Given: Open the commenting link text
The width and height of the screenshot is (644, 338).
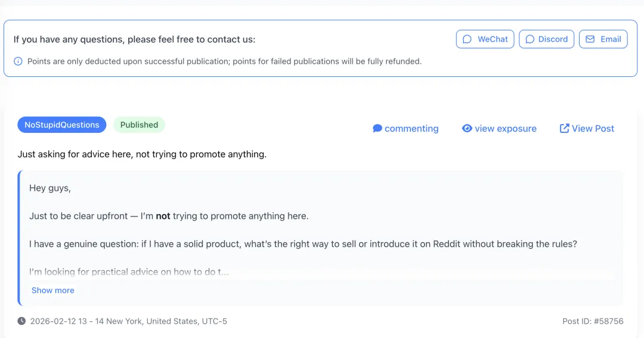Looking at the screenshot, I should (411, 129).
